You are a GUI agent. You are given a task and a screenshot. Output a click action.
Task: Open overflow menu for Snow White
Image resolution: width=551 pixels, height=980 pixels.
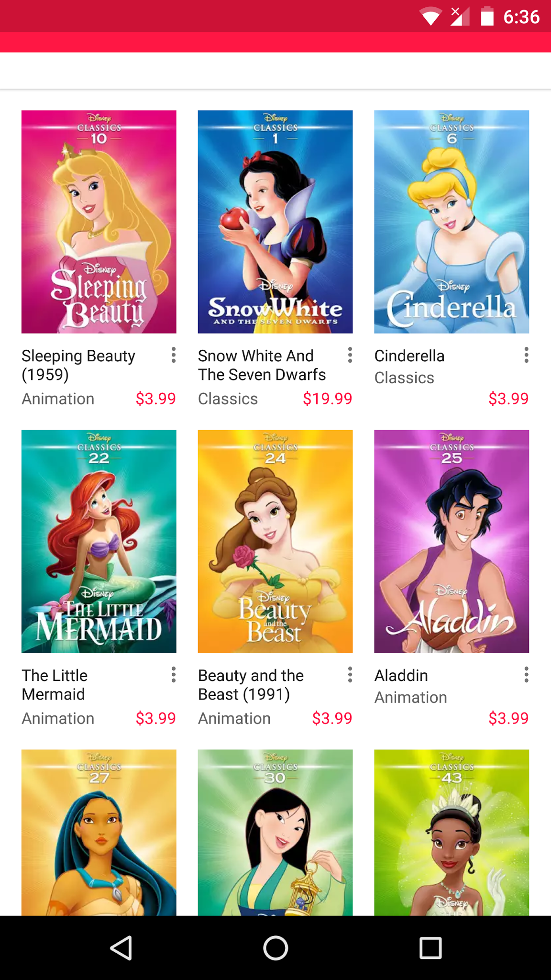(350, 355)
